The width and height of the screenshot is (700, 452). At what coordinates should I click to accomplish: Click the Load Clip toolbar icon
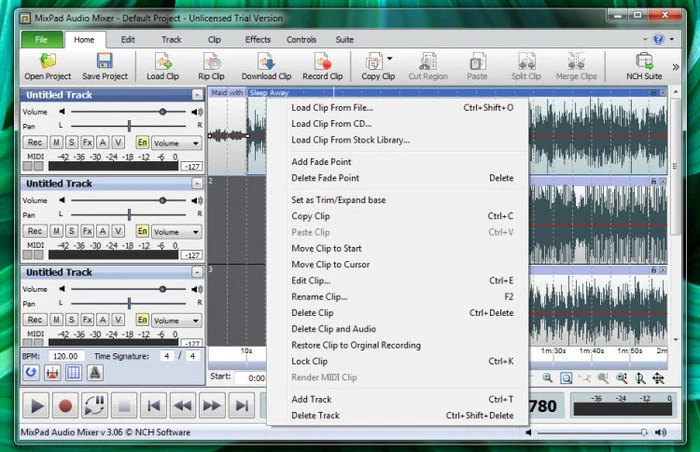[x=162, y=62]
